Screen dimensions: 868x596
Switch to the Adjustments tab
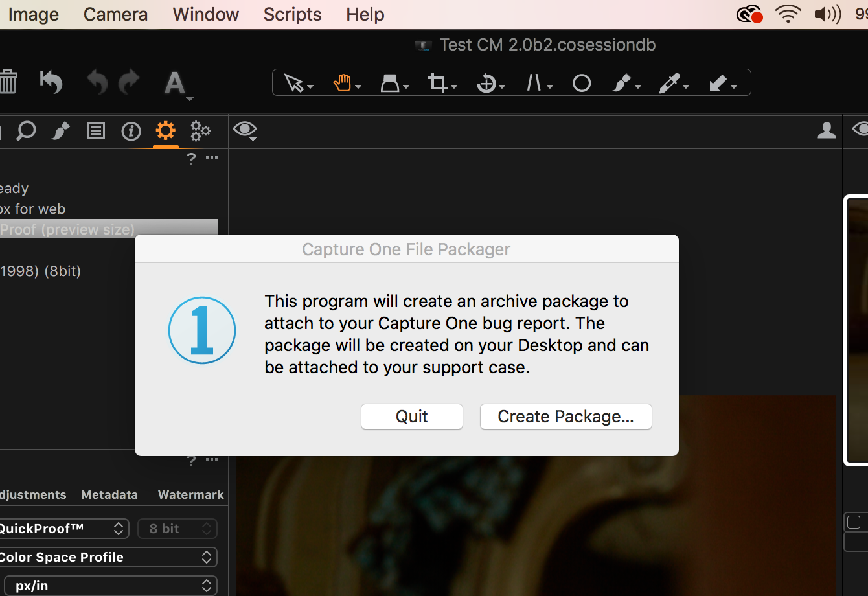coord(33,495)
